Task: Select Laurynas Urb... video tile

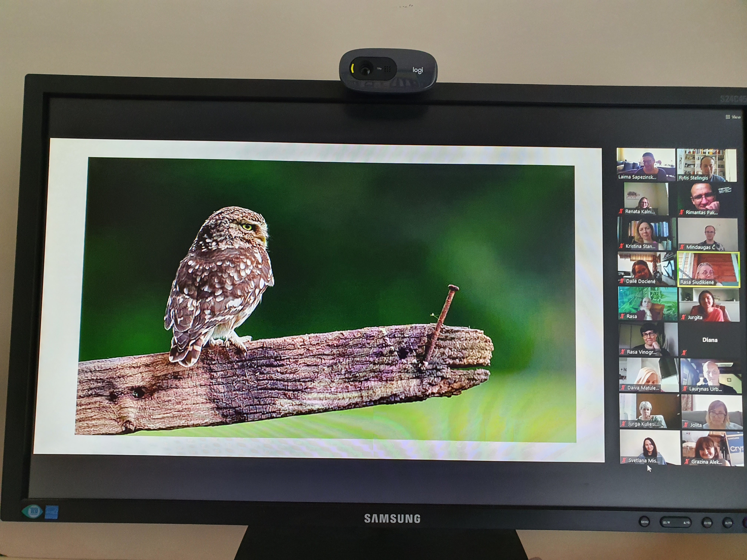Action: coord(711,376)
